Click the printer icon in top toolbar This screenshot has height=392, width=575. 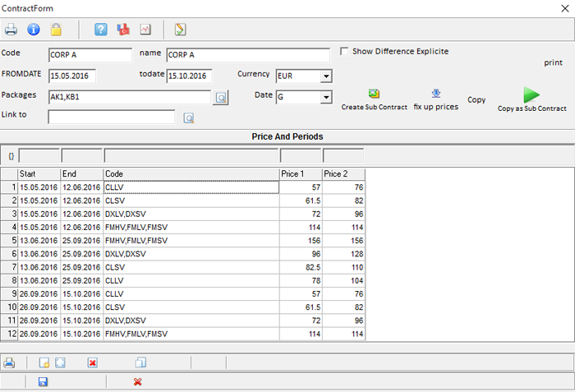coord(11,30)
